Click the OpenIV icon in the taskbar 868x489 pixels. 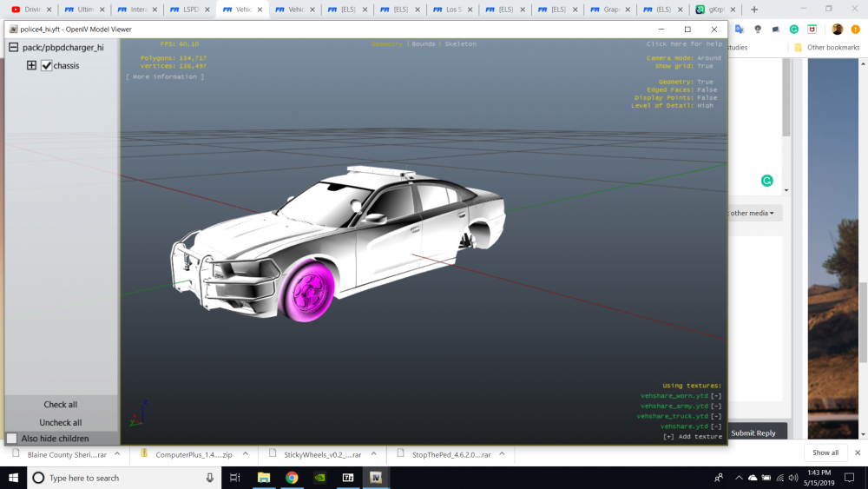[376, 478]
